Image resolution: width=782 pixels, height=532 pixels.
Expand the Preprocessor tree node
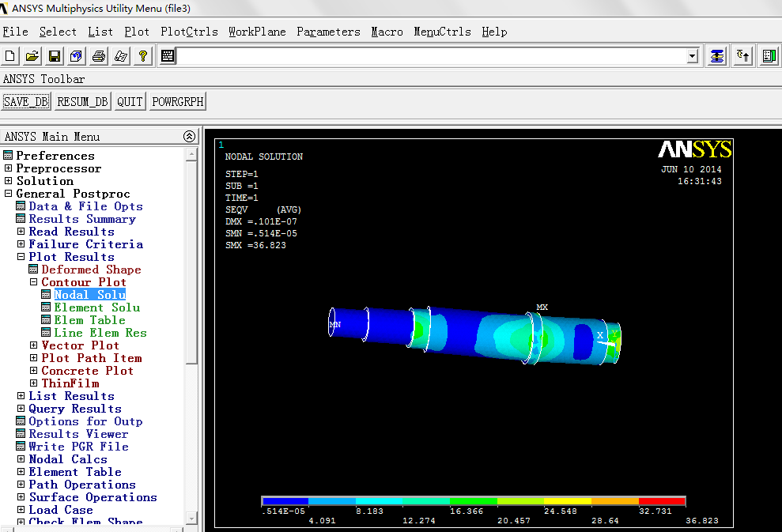coord(9,168)
